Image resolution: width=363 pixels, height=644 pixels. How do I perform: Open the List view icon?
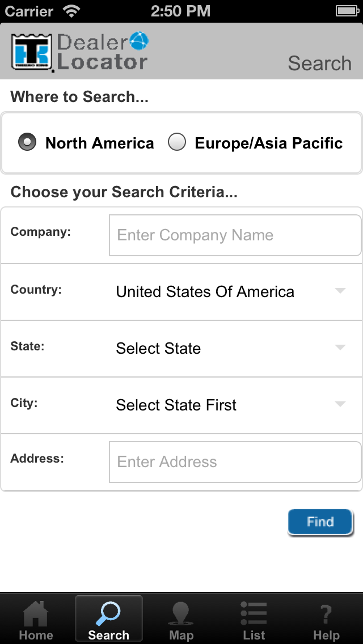pos(254,614)
